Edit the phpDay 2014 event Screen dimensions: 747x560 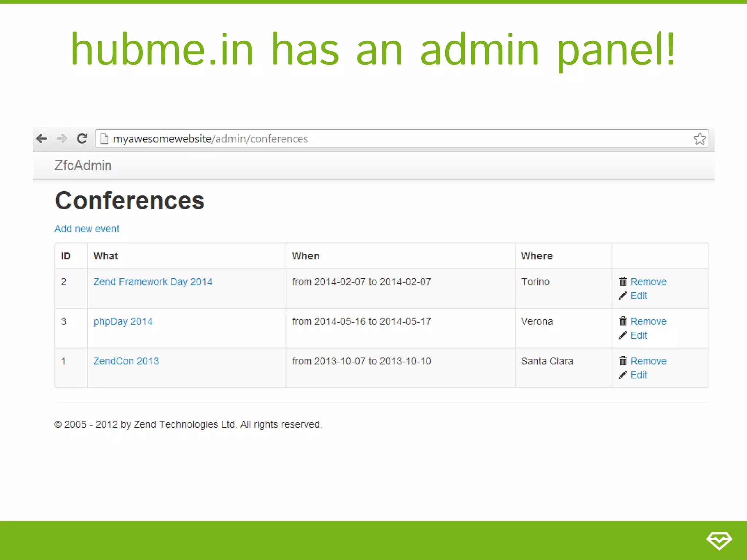[x=639, y=335]
